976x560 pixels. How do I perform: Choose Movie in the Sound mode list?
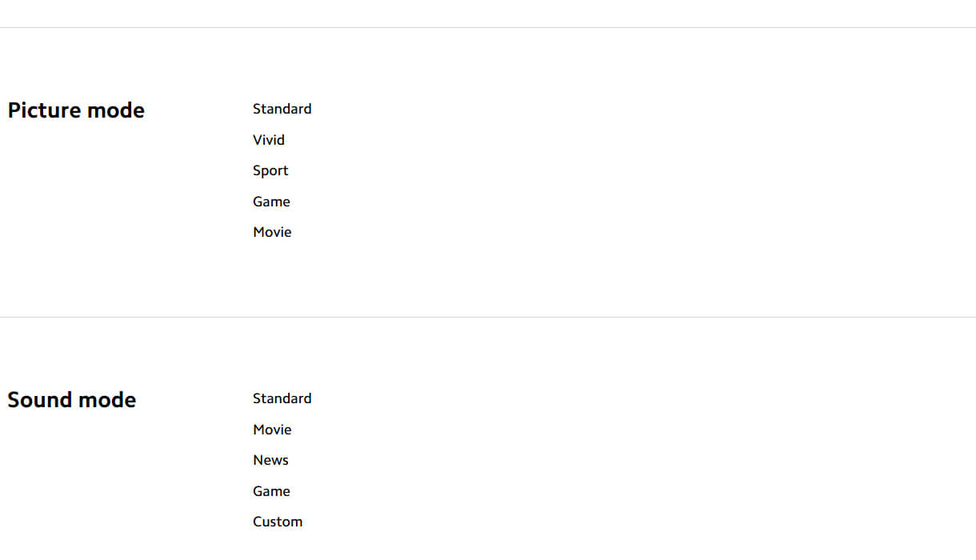coord(272,430)
